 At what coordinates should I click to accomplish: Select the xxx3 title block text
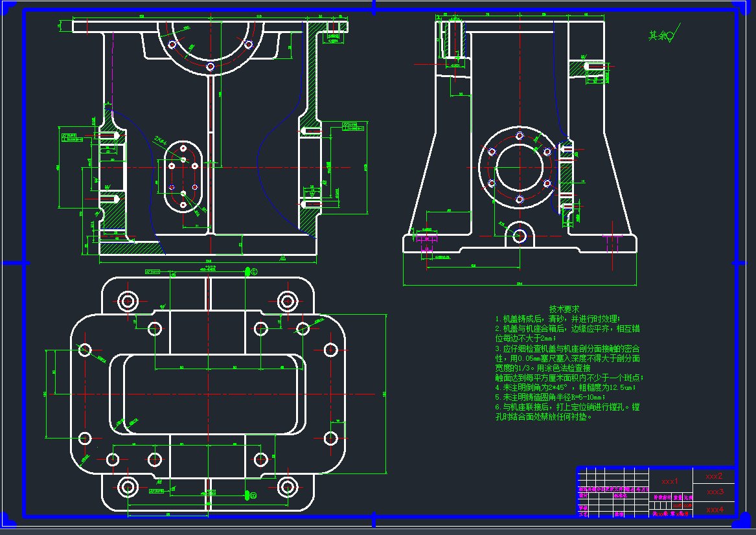(715, 492)
